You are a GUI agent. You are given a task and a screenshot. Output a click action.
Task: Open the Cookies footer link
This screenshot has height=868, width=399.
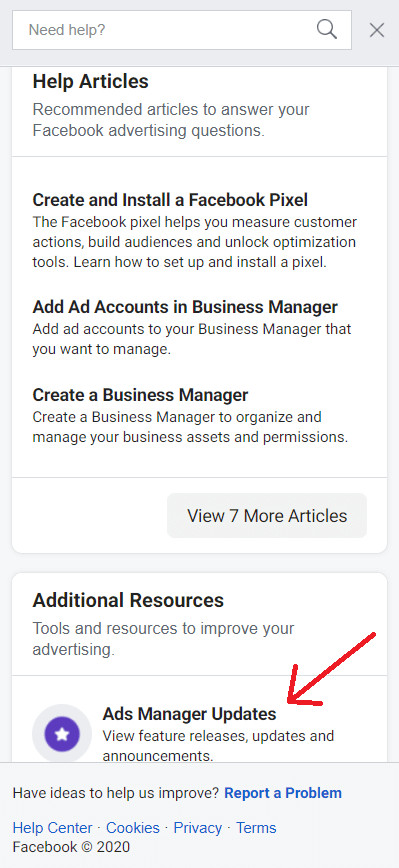[133, 828]
